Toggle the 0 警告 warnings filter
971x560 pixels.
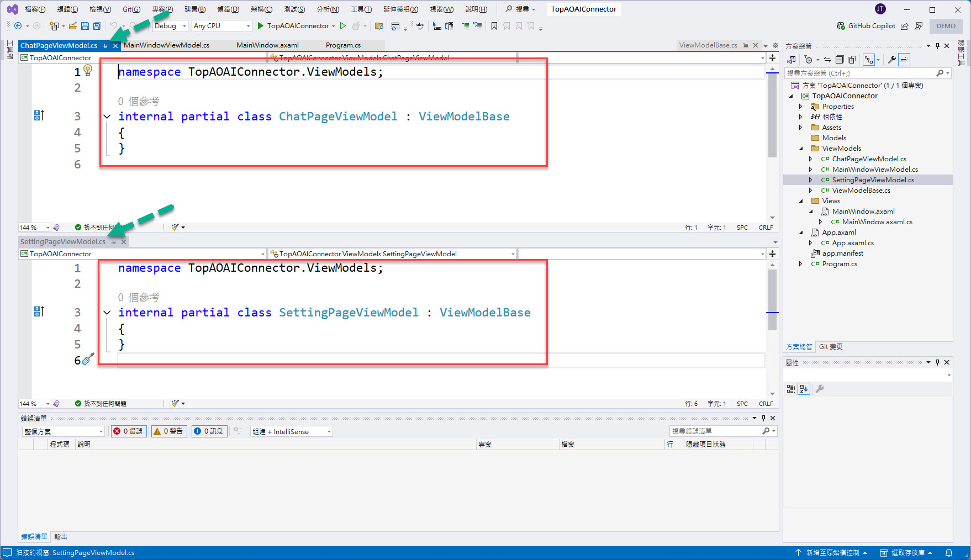tap(168, 431)
